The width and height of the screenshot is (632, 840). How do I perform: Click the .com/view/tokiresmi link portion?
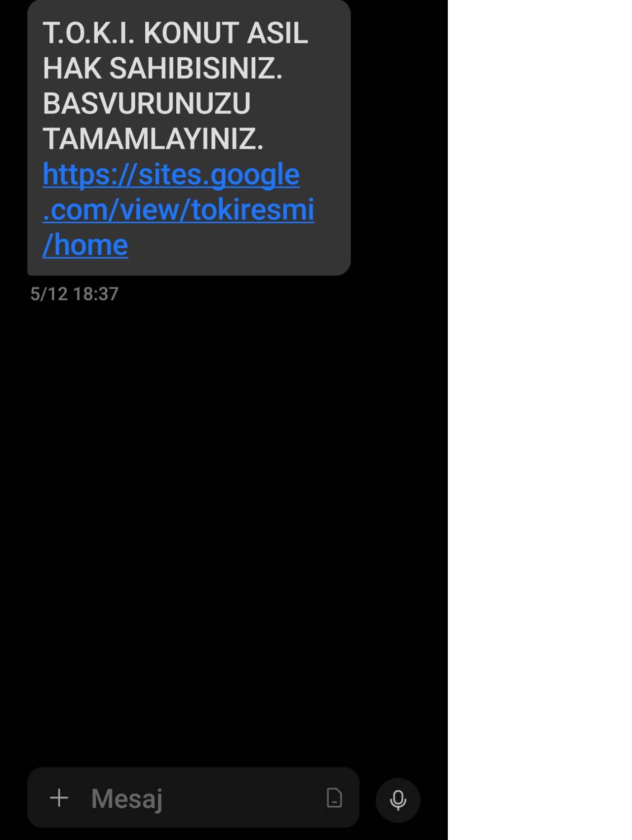[x=178, y=210]
